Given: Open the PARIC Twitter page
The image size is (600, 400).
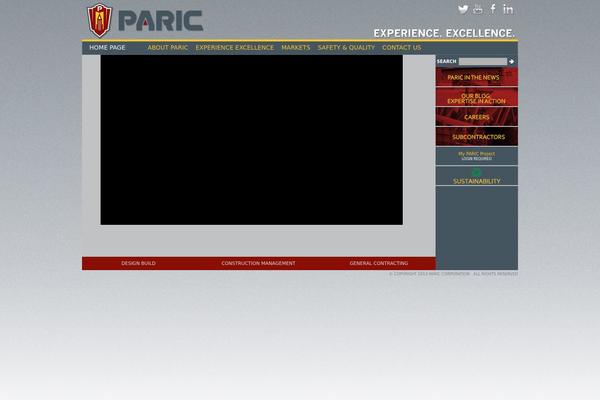Looking at the screenshot, I should (463, 9).
